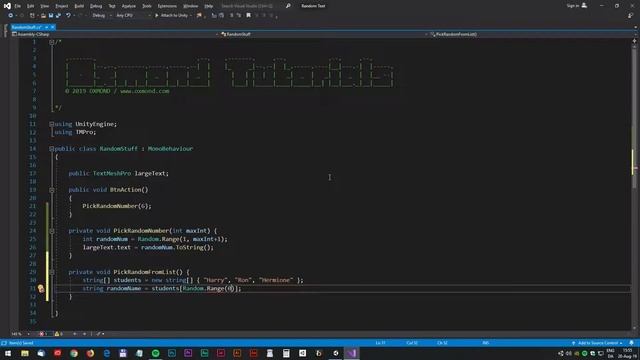Click the Open File toolbar icon
Screen dimensions: 640x360
(x=43, y=16)
